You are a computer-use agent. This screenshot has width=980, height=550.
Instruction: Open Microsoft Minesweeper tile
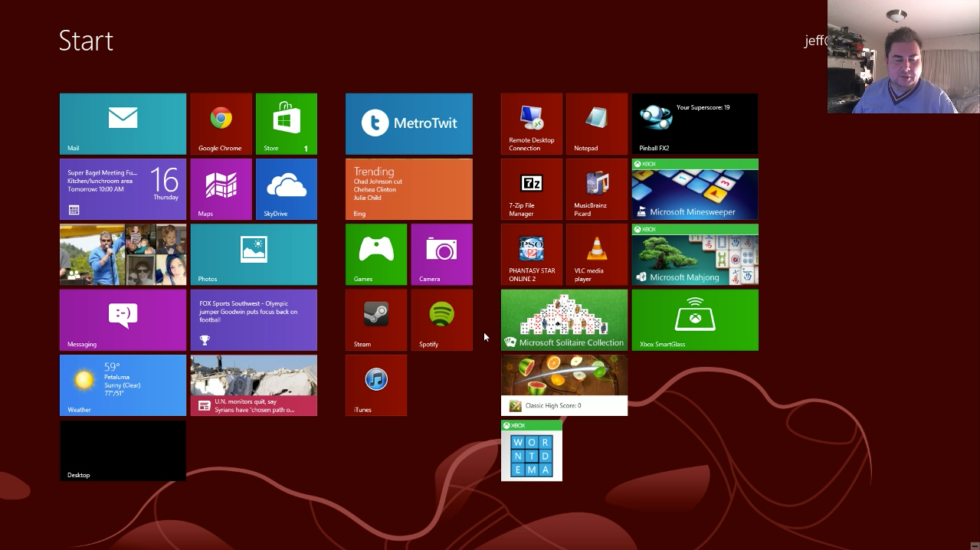tap(695, 189)
